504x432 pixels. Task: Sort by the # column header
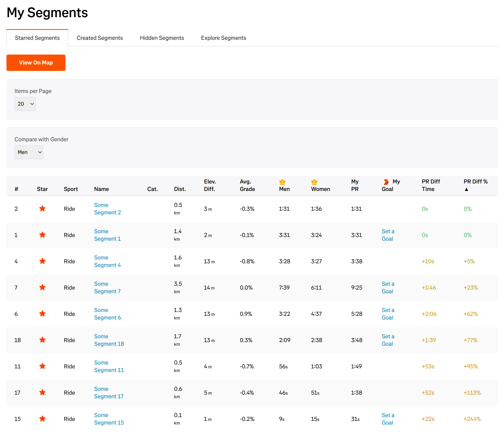(x=16, y=189)
